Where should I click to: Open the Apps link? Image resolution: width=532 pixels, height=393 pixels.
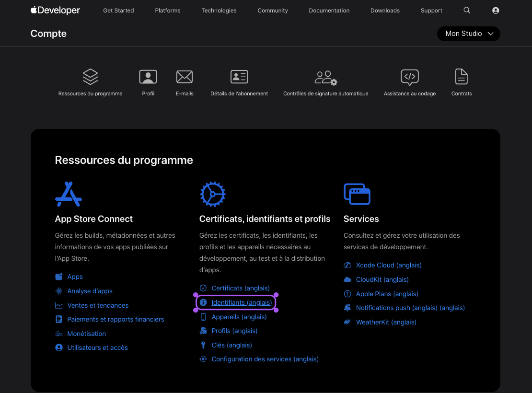pos(75,277)
